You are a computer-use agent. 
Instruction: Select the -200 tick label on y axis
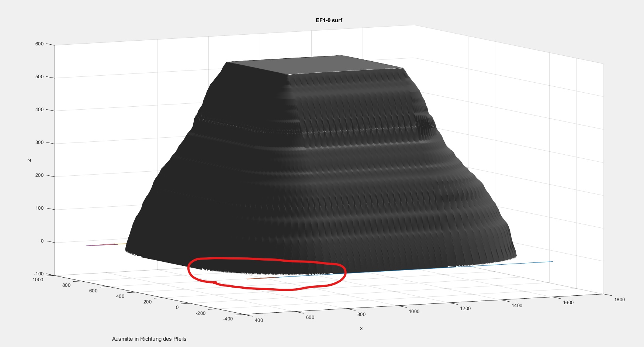pyautogui.click(x=201, y=313)
